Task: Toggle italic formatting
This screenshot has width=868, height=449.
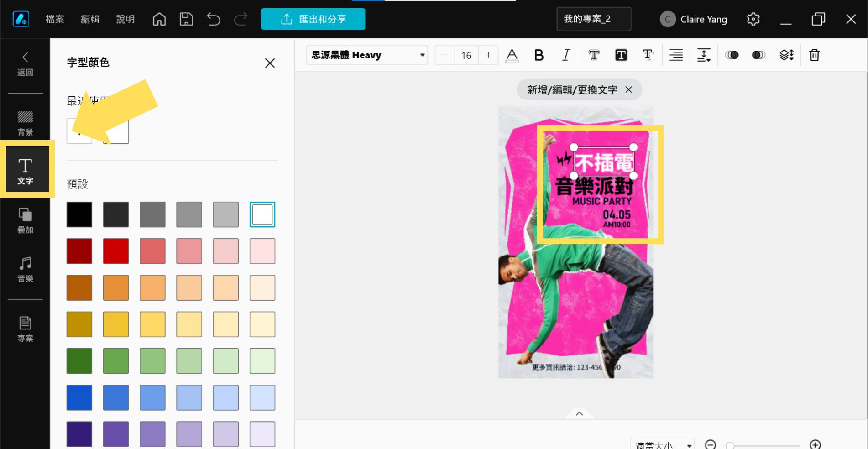Action: 566,55
